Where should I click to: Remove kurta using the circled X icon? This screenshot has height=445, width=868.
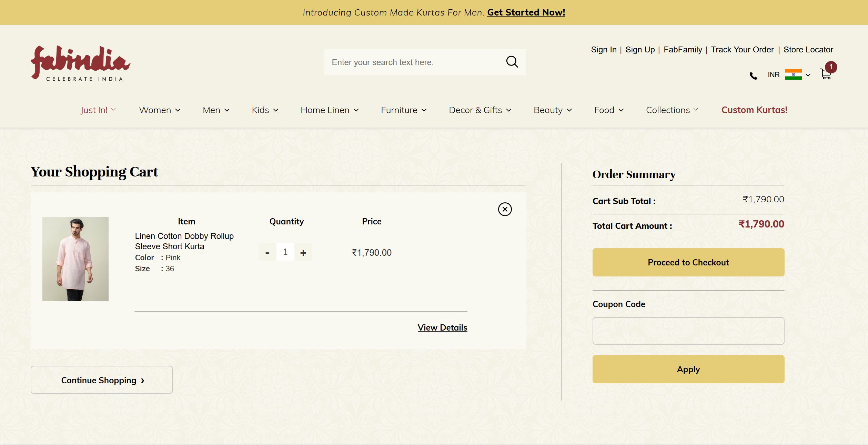(505, 209)
